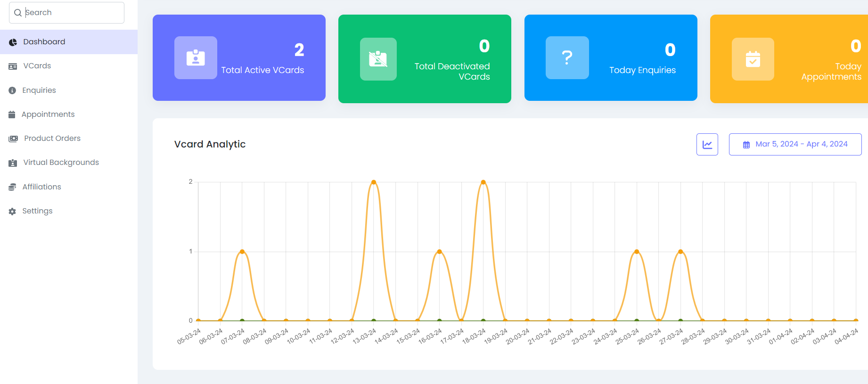Click the 13-03-24 peak data point
Screen dimensions: 868x384
coord(374,182)
